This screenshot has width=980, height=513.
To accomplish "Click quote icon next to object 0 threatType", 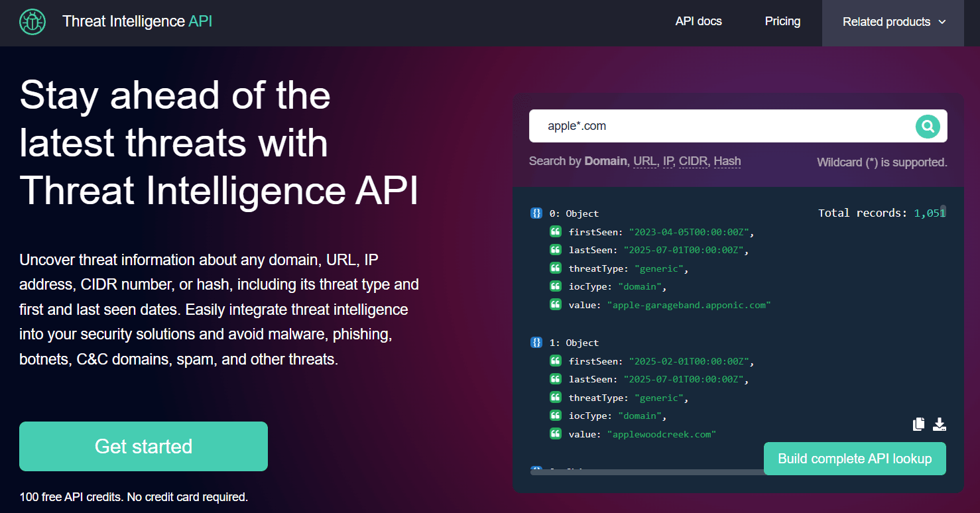I will 556,268.
